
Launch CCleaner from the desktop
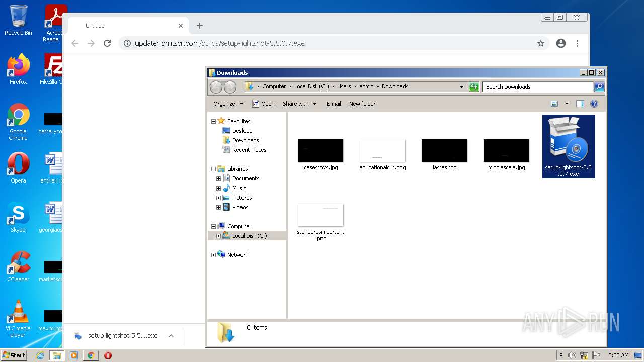[18, 266]
